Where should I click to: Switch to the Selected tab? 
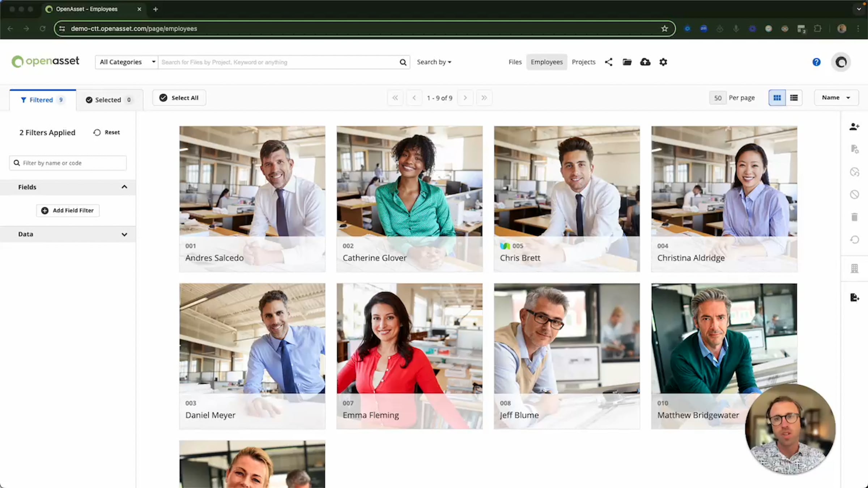pos(109,100)
